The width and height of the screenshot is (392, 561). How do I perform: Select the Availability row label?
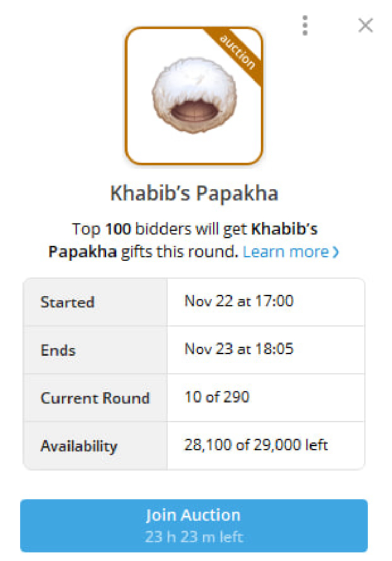(x=79, y=446)
